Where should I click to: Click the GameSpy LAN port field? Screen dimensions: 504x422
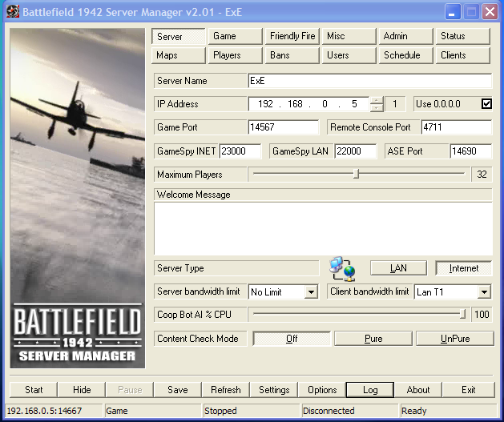355,151
